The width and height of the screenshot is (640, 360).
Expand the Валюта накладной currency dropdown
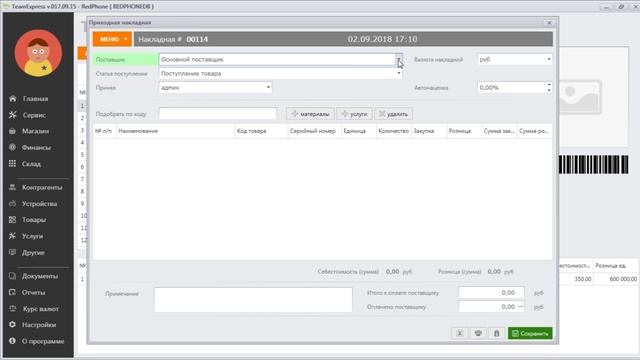549,59
